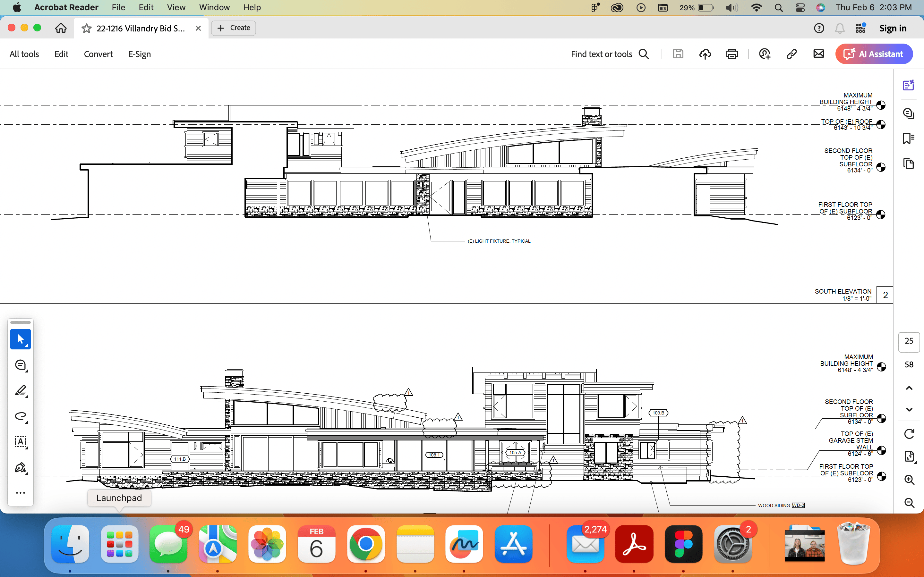
Task: Go to next page with down chevron
Action: [909, 409]
